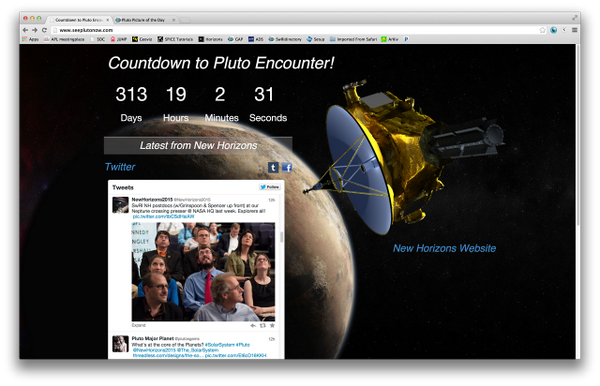Click the address bar showing www.seeplutonow.com
The image size is (600, 386).
point(295,30)
